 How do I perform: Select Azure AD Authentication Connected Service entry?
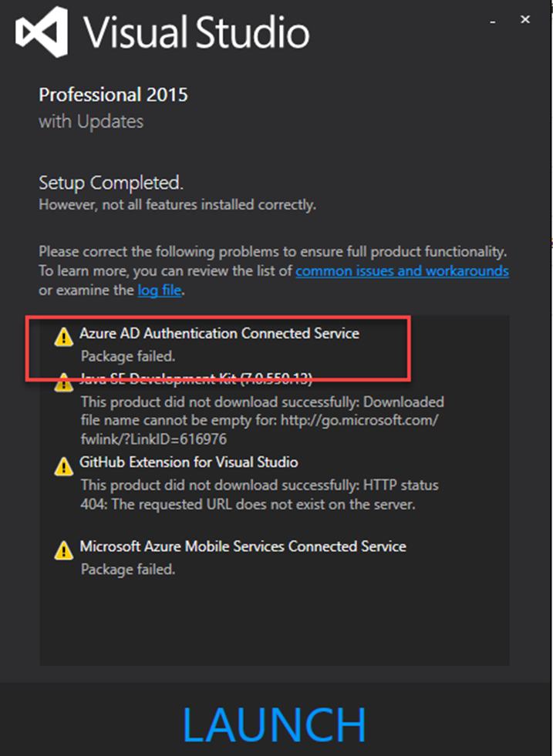pos(219,334)
